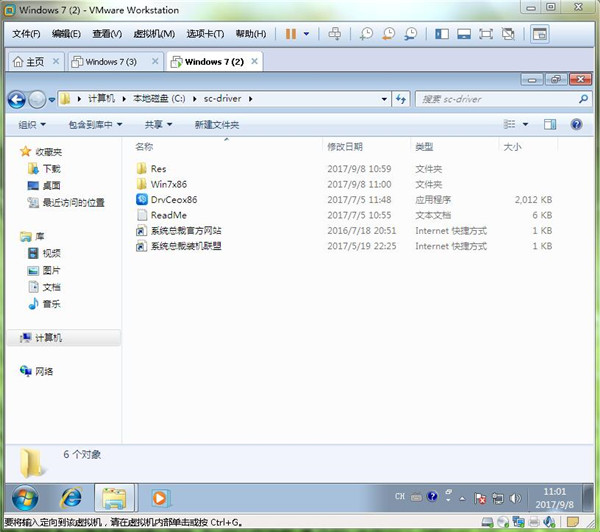This screenshot has width=600, height=532.
Task: Toggle the VMware console view icon
Action: tap(540, 34)
